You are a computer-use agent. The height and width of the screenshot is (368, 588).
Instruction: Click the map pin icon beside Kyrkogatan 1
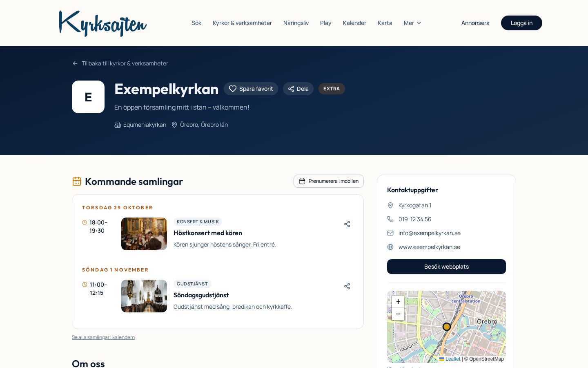tap(390, 205)
